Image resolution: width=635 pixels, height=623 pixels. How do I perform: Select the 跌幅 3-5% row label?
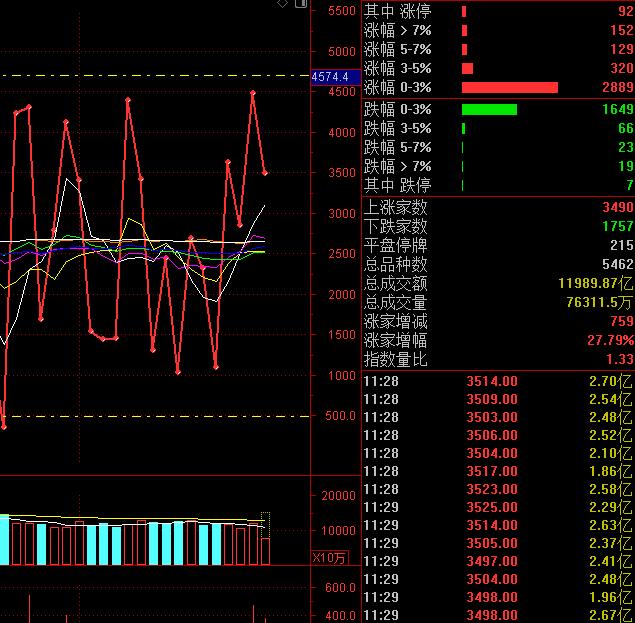[x=397, y=128]
